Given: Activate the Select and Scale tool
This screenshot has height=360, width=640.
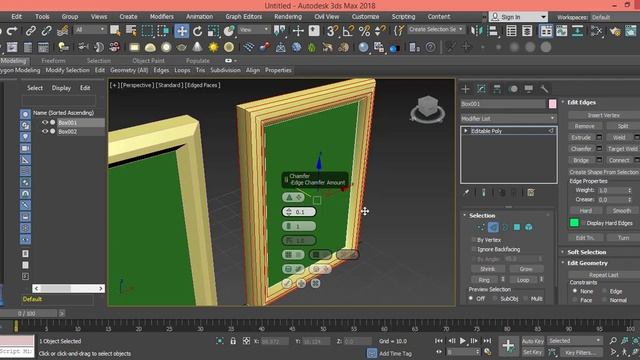Looking at the screenshot, I should [x=213, y=31].
